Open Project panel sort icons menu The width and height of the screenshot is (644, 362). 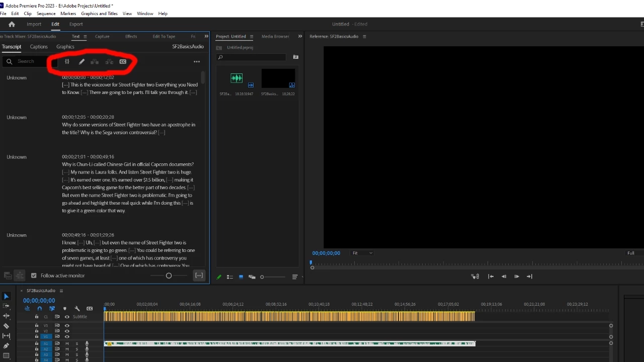pos(295,277)
